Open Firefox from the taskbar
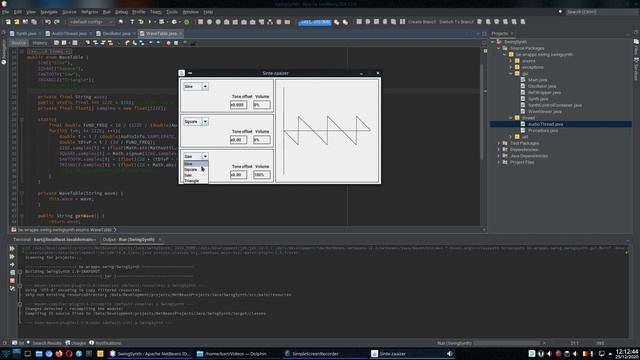The width and height of the screenshot is (640, 360). pos(59,354)
